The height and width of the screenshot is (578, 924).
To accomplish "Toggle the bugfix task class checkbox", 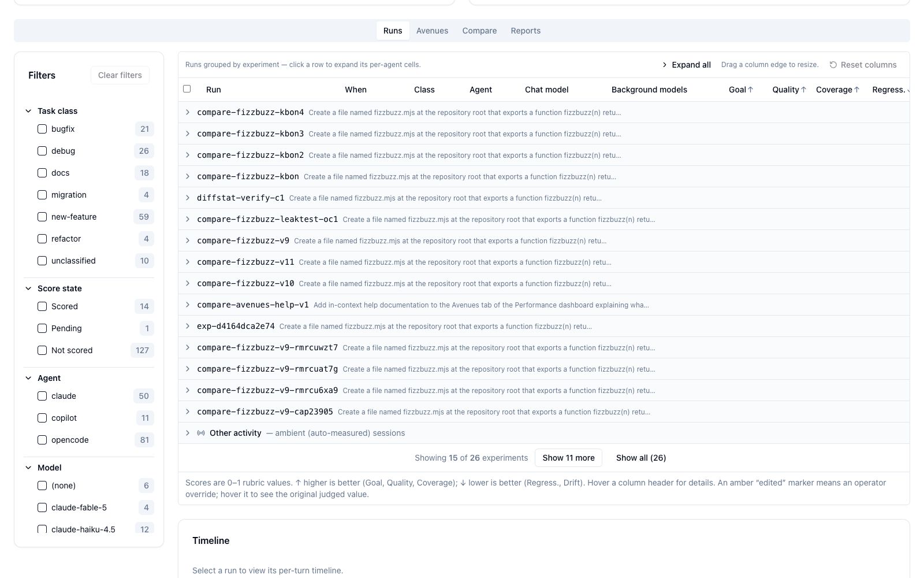I will (42, 129).
